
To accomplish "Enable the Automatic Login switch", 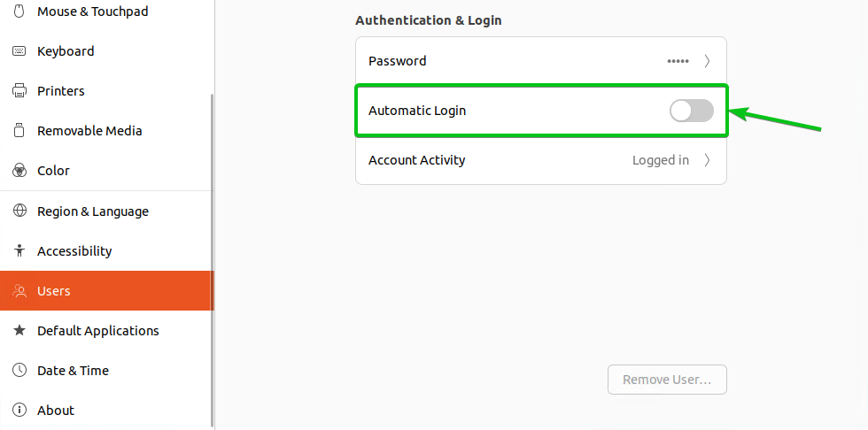I will tap(692, 111).
